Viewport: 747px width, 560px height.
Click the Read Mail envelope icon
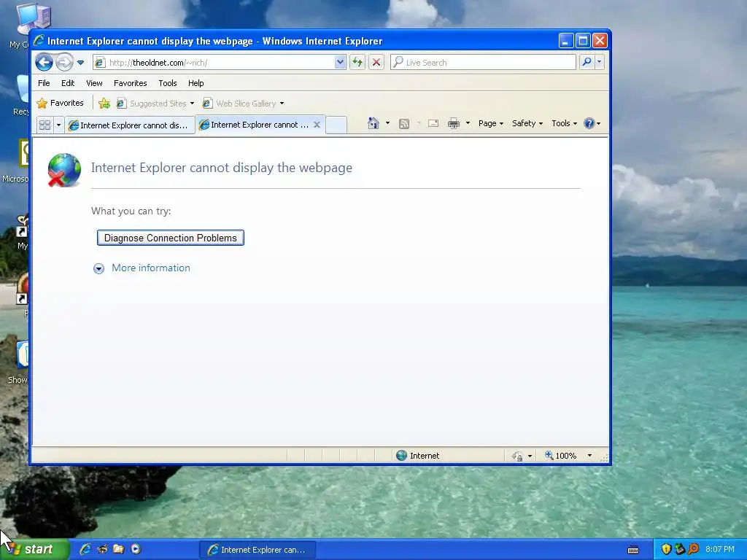pos(433,123)
